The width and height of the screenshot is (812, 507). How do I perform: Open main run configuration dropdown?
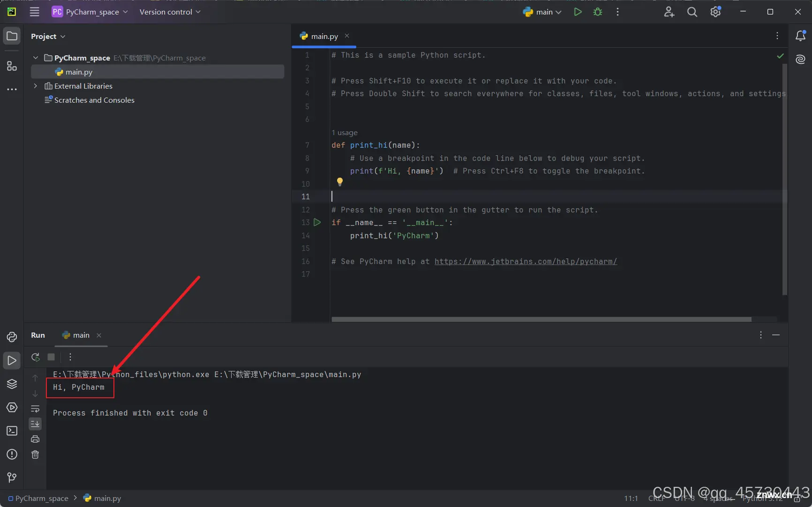542,12
